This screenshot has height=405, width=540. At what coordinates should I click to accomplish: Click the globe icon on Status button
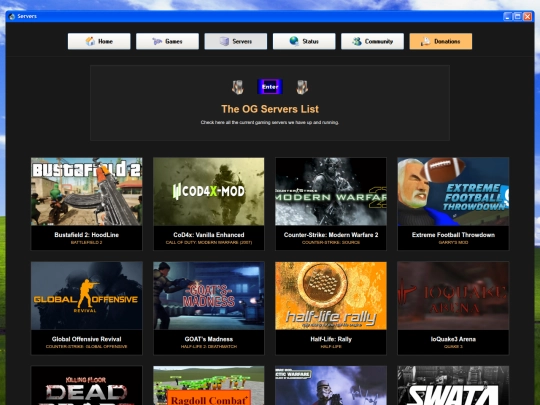point(294,41)
